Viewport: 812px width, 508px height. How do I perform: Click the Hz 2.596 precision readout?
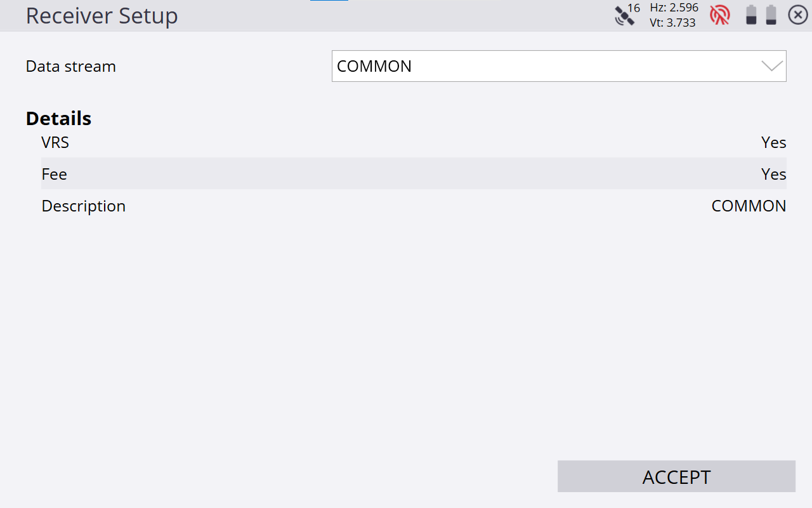(x=674, y=8)
